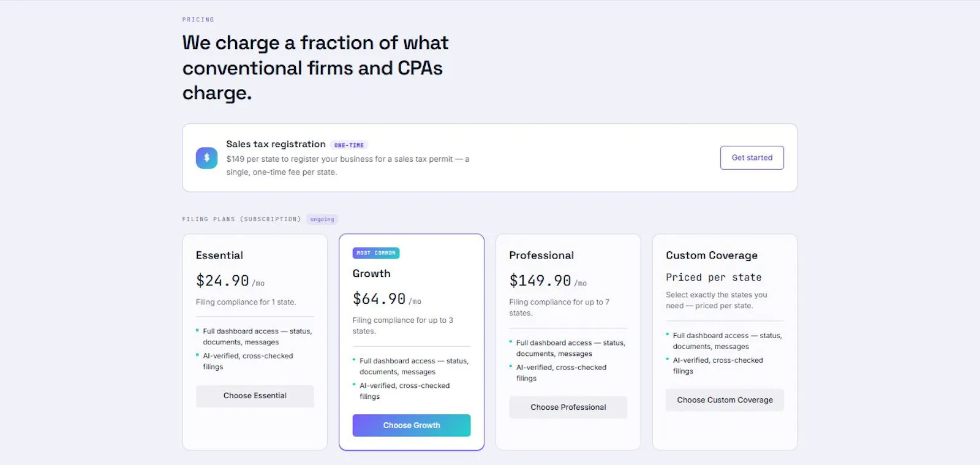This screenshot has width=980, height=465.
Task: Click the PRICING section label
Action: click(x=198, y=20)
